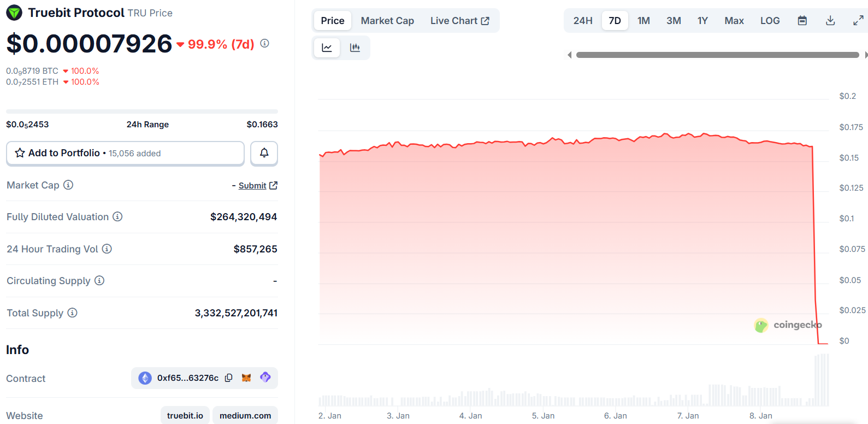Open the medium.com website link
This screenshot has height=424, width=868.
click(x=245, y=415)
